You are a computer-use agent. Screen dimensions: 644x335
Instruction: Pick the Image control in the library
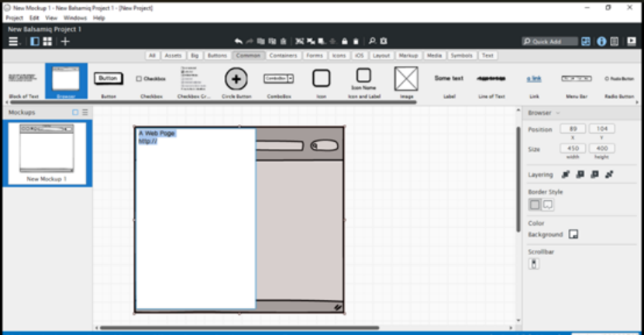pos(407,81)
